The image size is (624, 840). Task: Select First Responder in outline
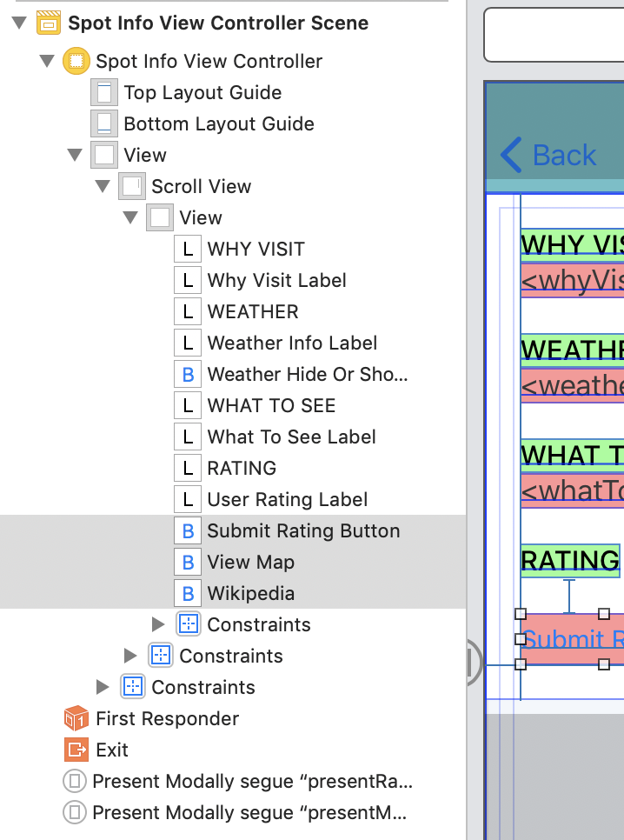click(x=167, y=718)
